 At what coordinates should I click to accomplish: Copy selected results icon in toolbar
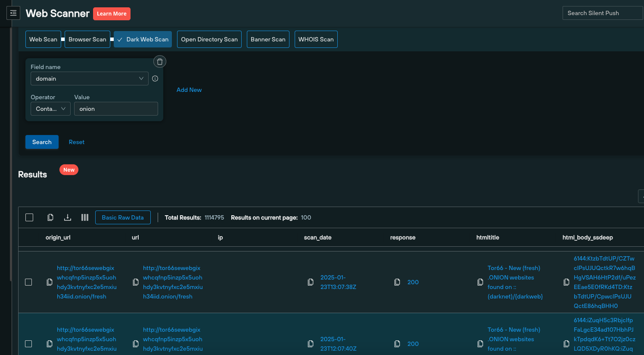pyautogui.click(x=50, y=217)
